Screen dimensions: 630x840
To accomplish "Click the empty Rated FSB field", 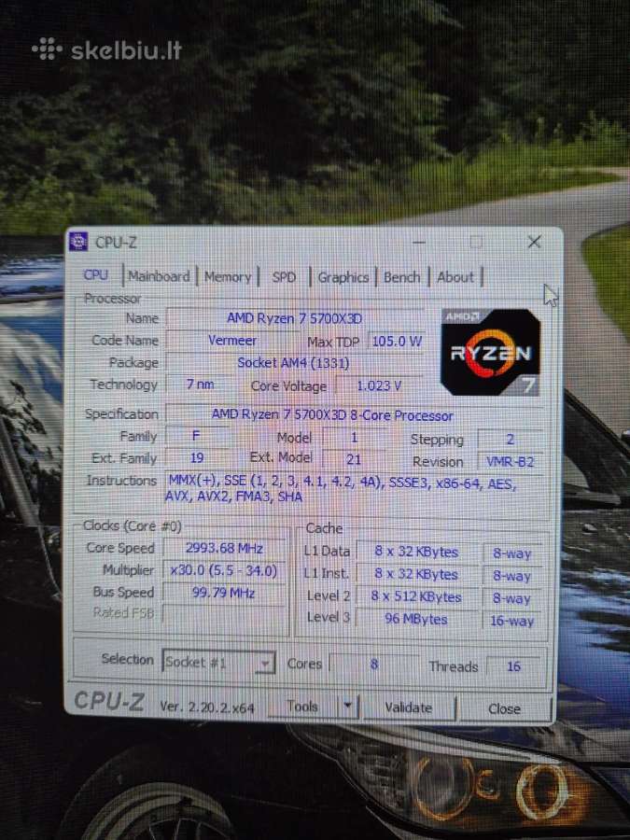I will (x=224, y=614).
